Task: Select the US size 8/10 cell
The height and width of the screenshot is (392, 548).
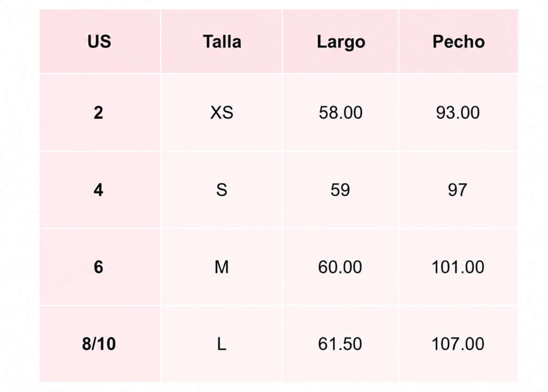Action: point(100,344)
